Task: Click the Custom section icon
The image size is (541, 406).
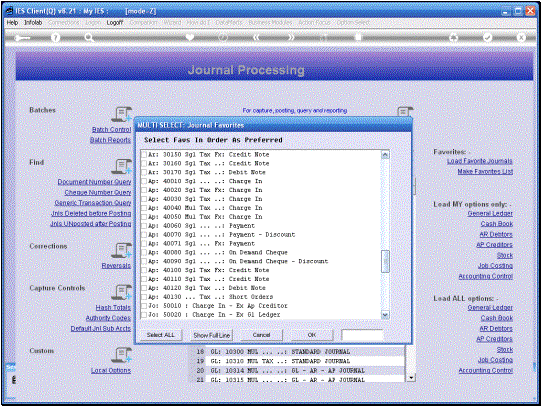Action: [121, 355]
